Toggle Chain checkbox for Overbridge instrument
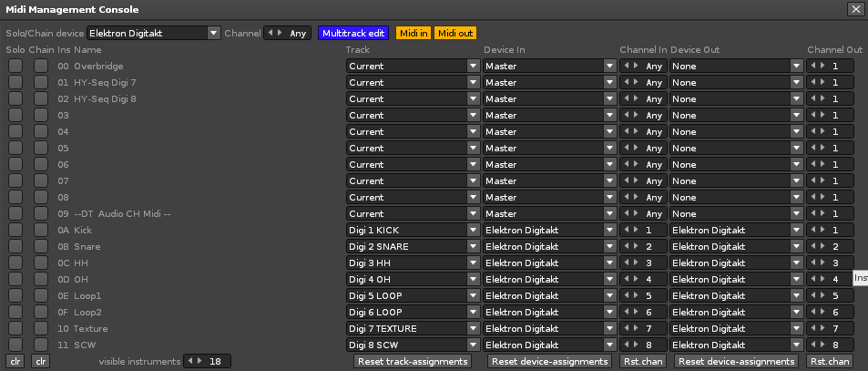 pyautogui.click(x=41, y=66)
